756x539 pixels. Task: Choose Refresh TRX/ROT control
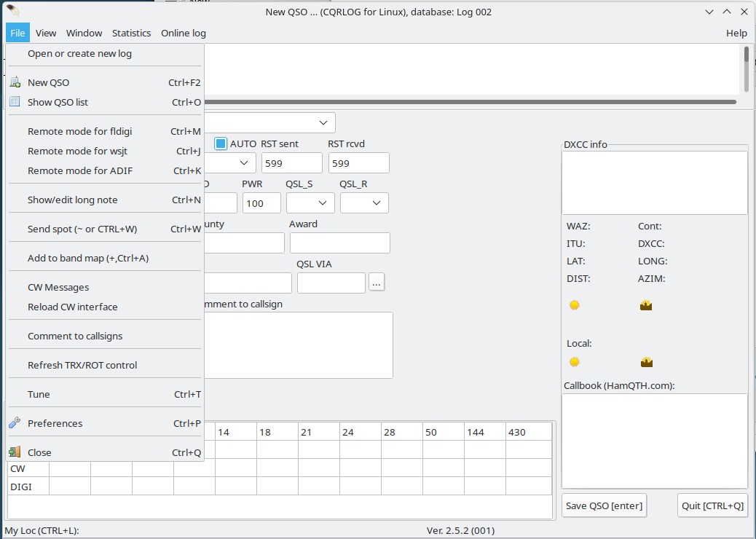click(105, 365)
